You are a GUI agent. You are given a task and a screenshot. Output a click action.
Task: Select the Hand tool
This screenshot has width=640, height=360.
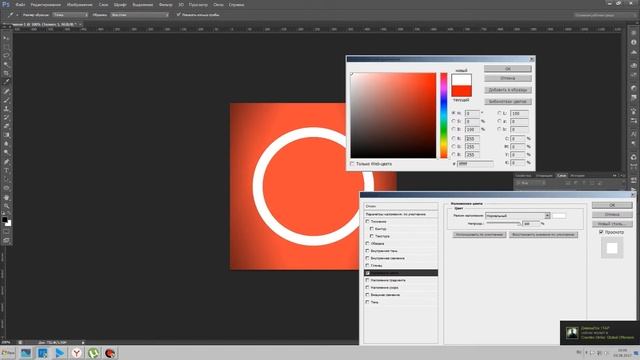coord(6,197)
